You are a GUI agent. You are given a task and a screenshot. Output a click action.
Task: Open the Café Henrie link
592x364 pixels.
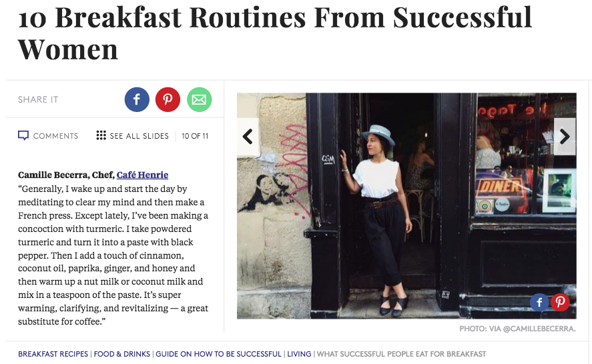click(142, 175)
